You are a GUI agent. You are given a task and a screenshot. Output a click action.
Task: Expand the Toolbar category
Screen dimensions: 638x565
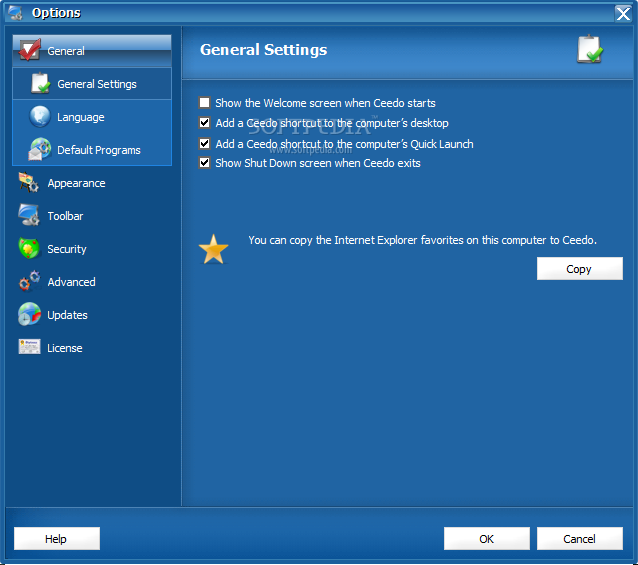92,216
